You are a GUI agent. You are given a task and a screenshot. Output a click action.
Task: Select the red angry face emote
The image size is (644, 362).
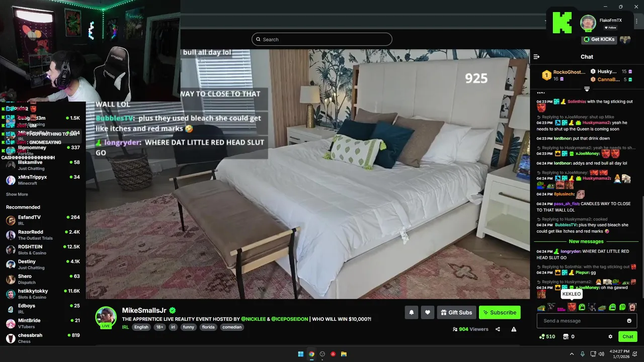[x=572, y=307]
